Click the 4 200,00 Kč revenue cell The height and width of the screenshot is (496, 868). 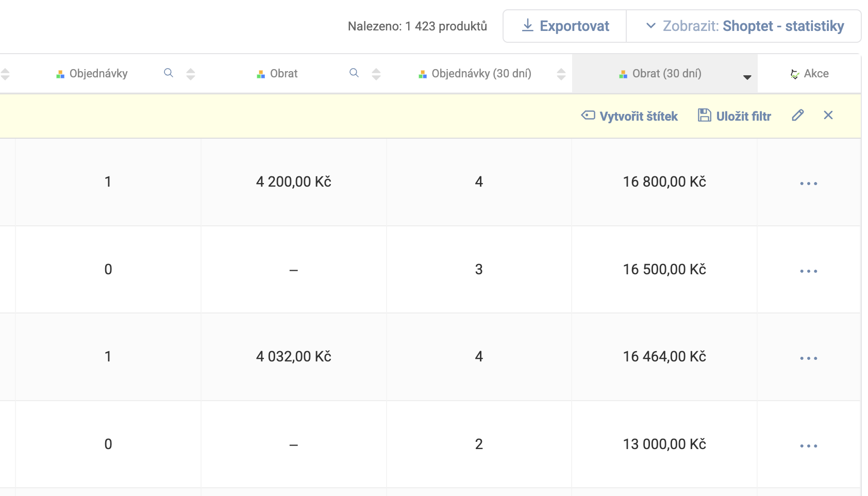tap(293, 182)
